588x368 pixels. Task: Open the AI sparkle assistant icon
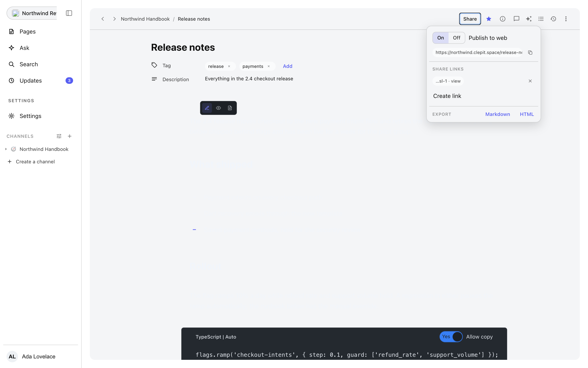[x=529, y=19]
